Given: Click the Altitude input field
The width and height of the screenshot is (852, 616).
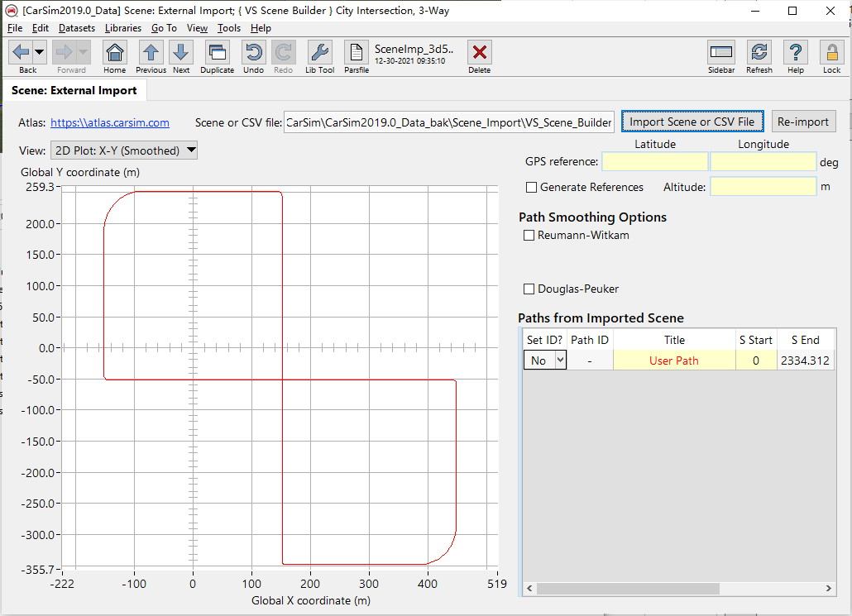Looking at the screenshot, I should coord(763,187).
